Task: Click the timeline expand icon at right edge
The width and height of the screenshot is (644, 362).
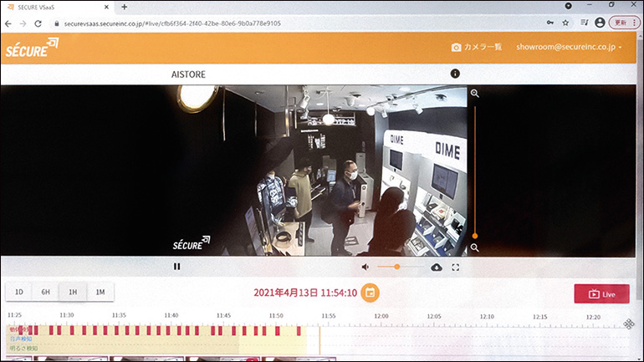Action: [x=629, y=324]
